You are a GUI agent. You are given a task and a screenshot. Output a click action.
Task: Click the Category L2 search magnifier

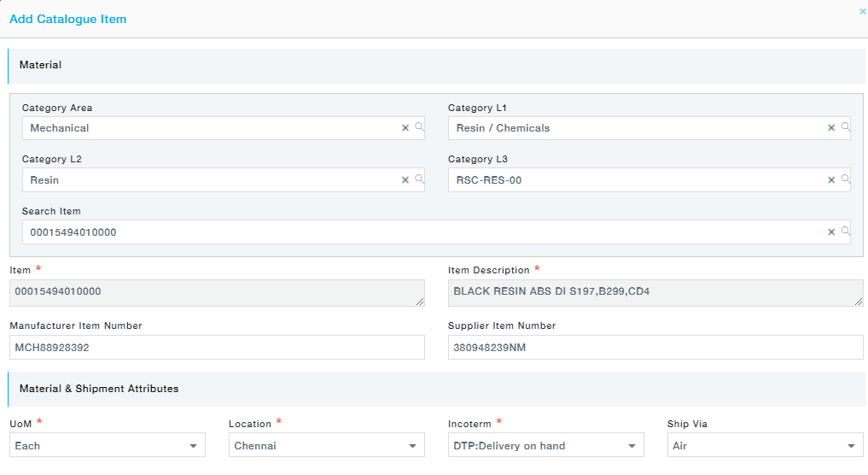[419, 179]
